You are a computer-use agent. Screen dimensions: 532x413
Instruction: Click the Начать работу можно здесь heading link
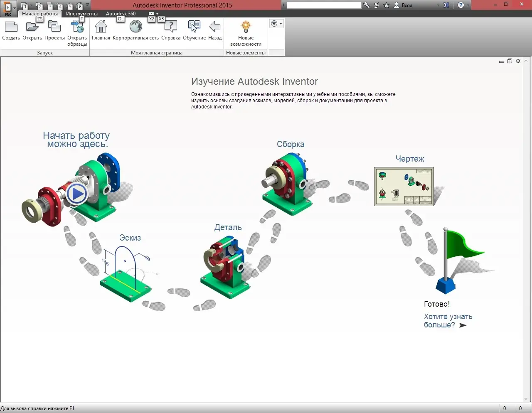coord(76,140)
